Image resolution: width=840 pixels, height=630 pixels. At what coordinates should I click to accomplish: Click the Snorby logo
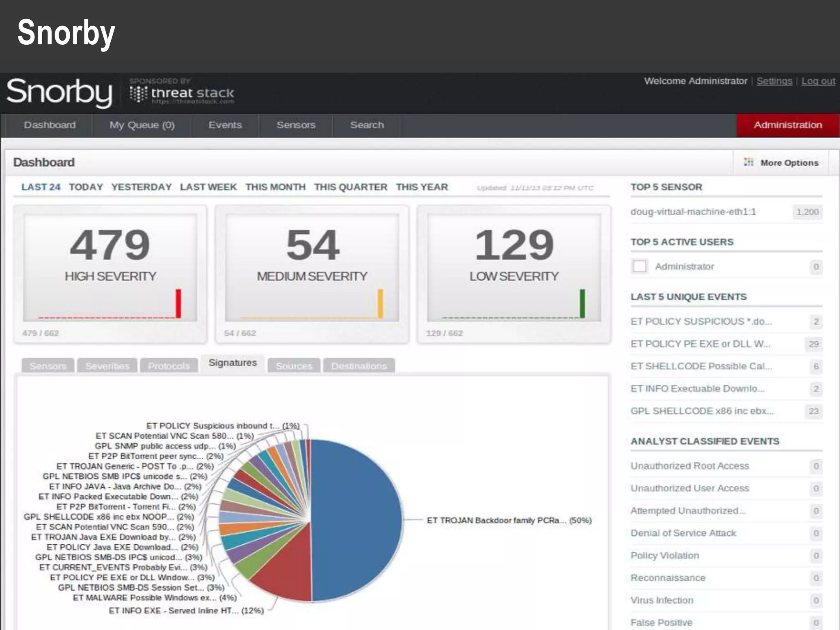coord(59,92)
